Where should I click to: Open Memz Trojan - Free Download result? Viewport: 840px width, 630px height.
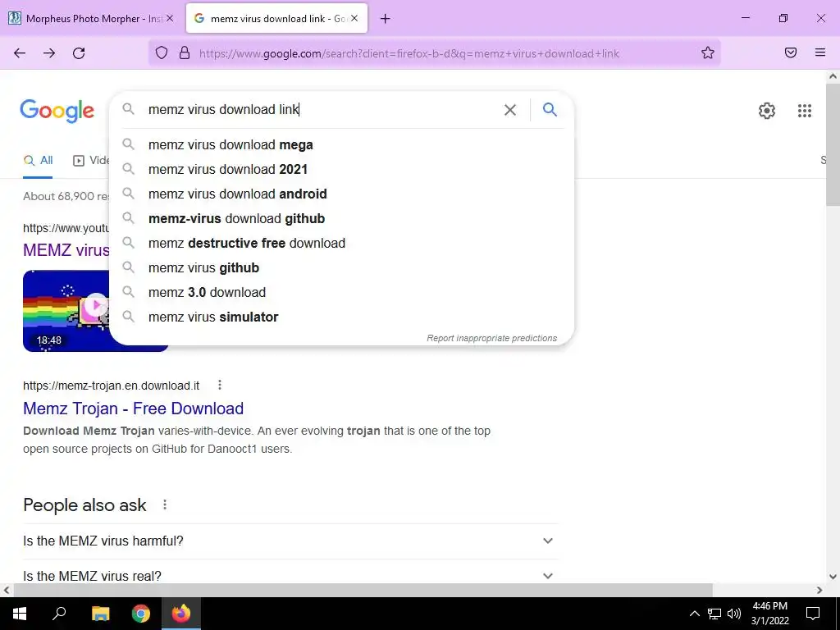134,409
